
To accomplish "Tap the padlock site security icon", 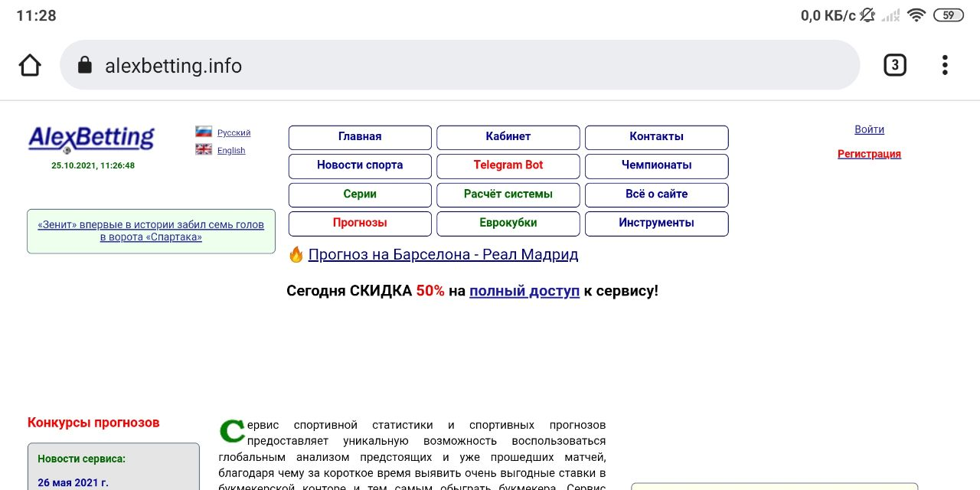I will pyautogui.click(x=85, y=66).
